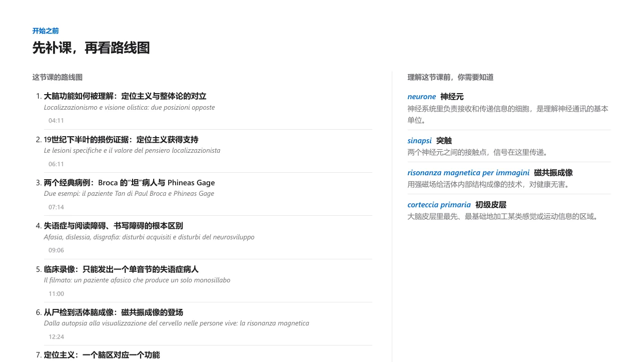This screenshot has height=362, width=644.
Task: Open item '定位主义：一个脑区对应一个功能'
Action: point(102,355)
